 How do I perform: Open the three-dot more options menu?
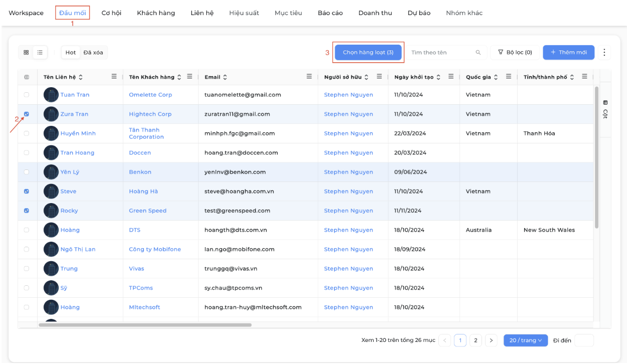604,52
